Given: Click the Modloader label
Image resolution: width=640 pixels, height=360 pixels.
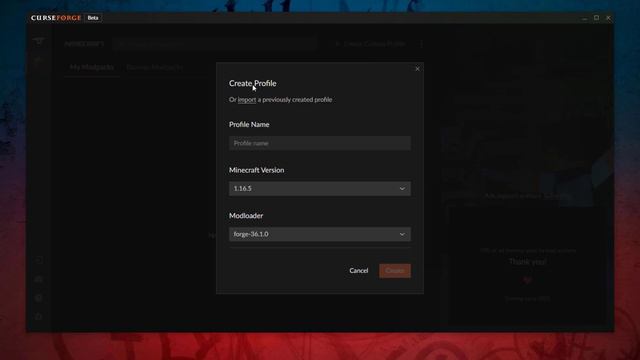Looking at the screenshot, I should (x=246, y=216).
